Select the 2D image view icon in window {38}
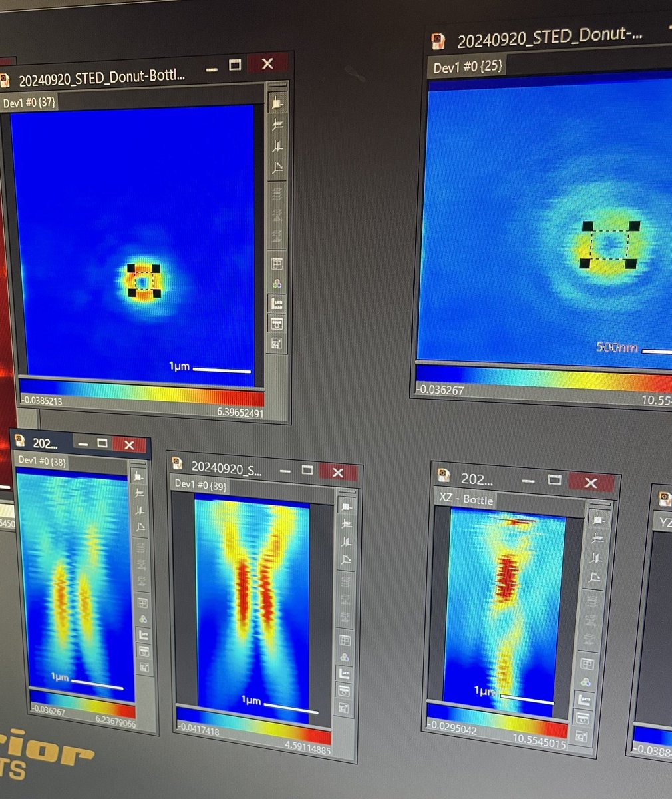672x799 pixels. [x=138, y=477]
